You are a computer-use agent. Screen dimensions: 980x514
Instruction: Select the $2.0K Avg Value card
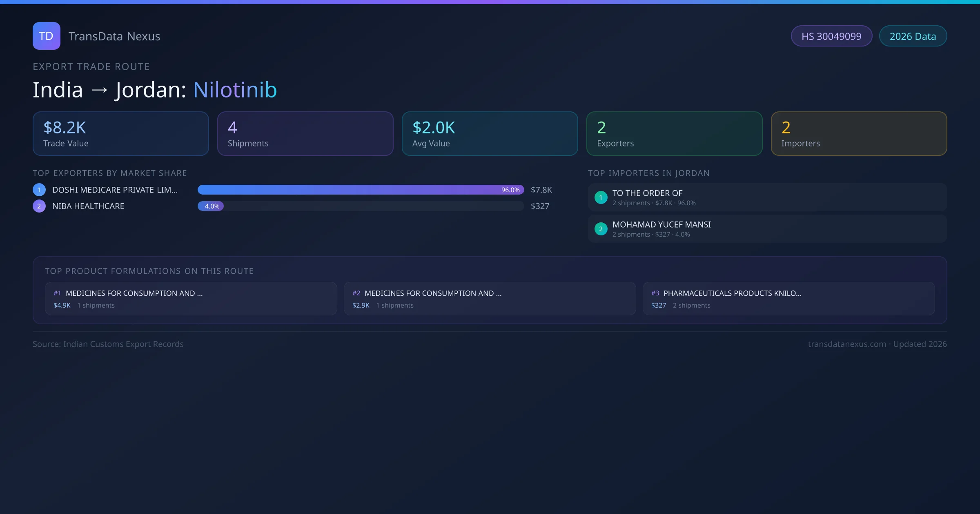(490, 134)
